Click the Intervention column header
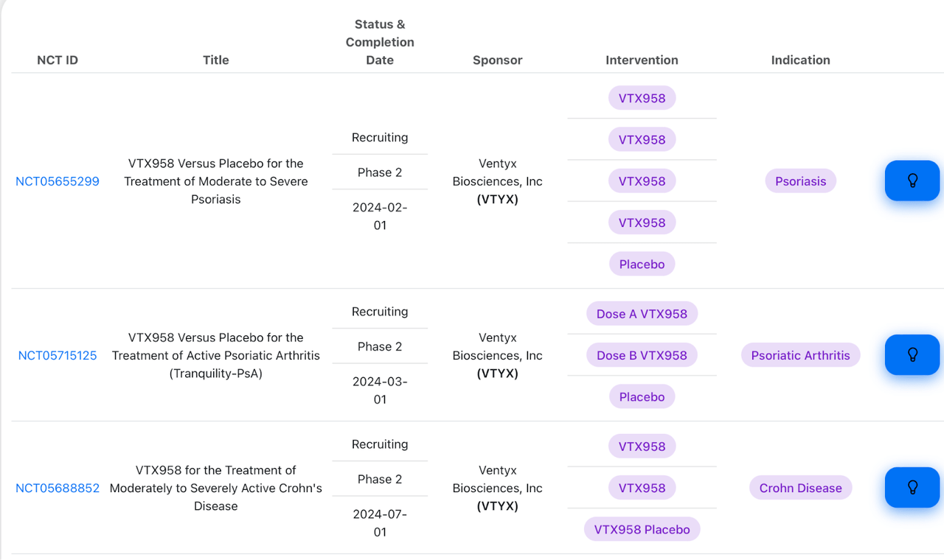944x560 pixels. click(x=642, y=60)
